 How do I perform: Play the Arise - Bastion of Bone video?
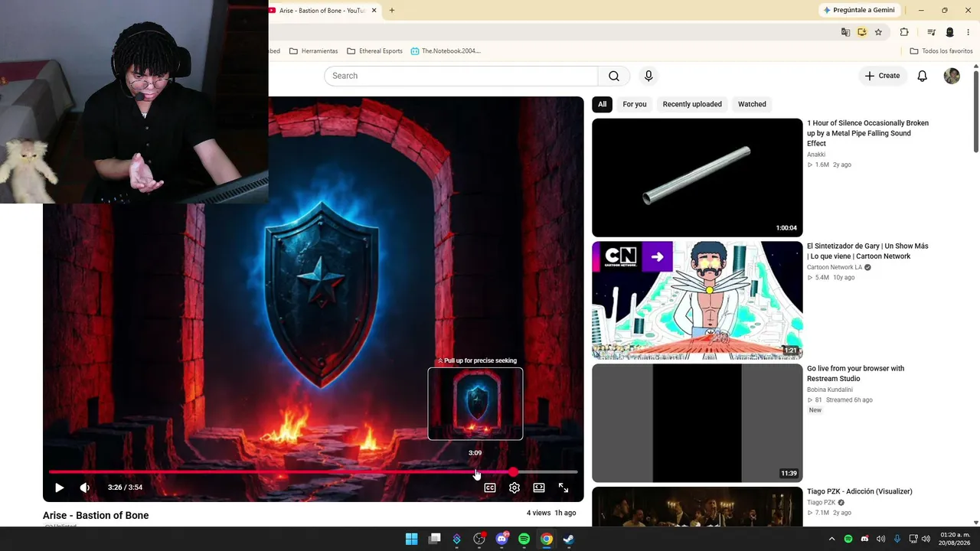(59, 487)
